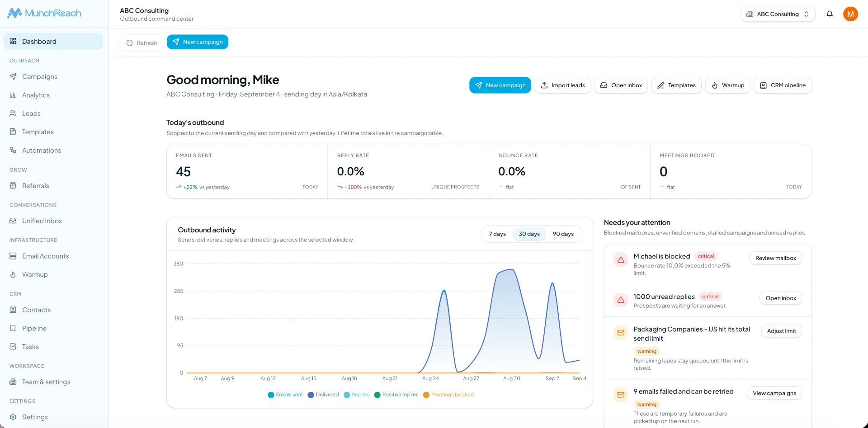Open Templates in the sidebar

(53, 132)
